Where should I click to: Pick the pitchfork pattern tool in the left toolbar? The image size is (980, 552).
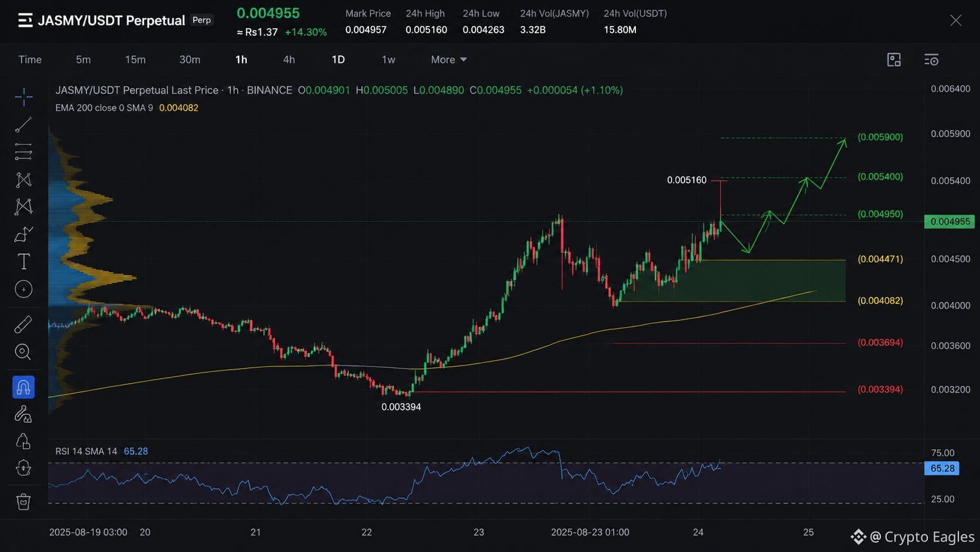point(23,180)
